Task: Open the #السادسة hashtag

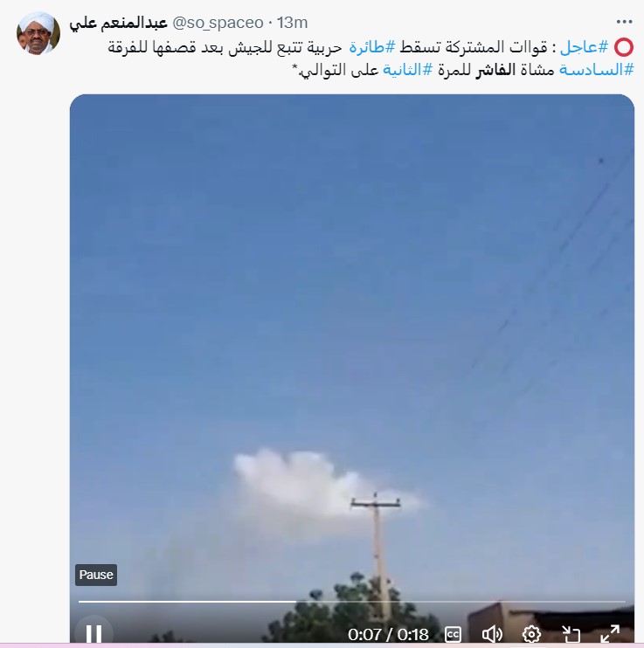Action: click(x=597, y=70)
